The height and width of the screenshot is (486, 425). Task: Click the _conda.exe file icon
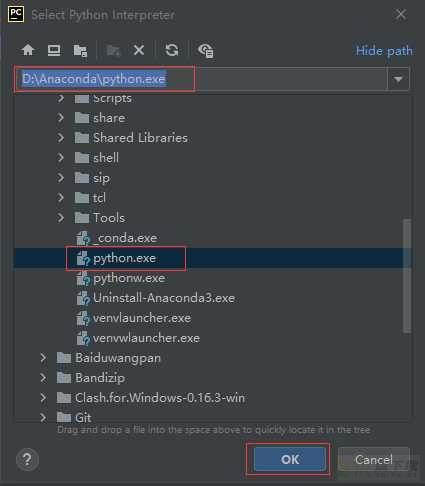[83, 238]
